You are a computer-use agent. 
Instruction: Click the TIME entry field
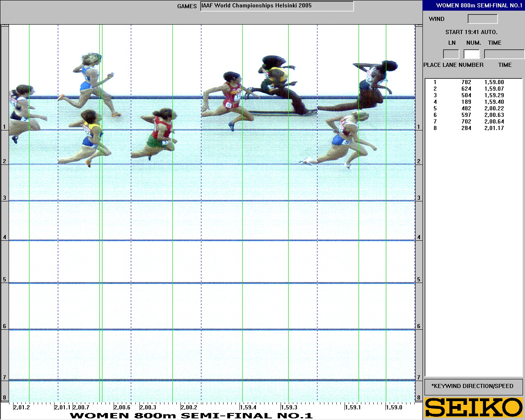(504, 54)
